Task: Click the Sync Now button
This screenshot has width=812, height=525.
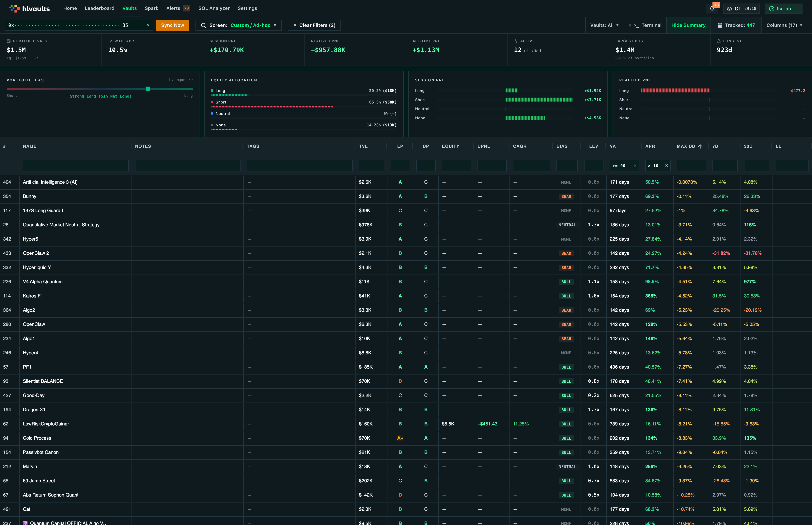Action: [x=172, y=25]
